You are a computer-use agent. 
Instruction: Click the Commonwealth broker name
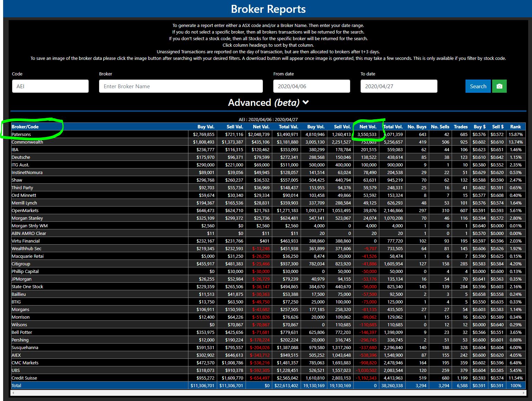(27, 142)
